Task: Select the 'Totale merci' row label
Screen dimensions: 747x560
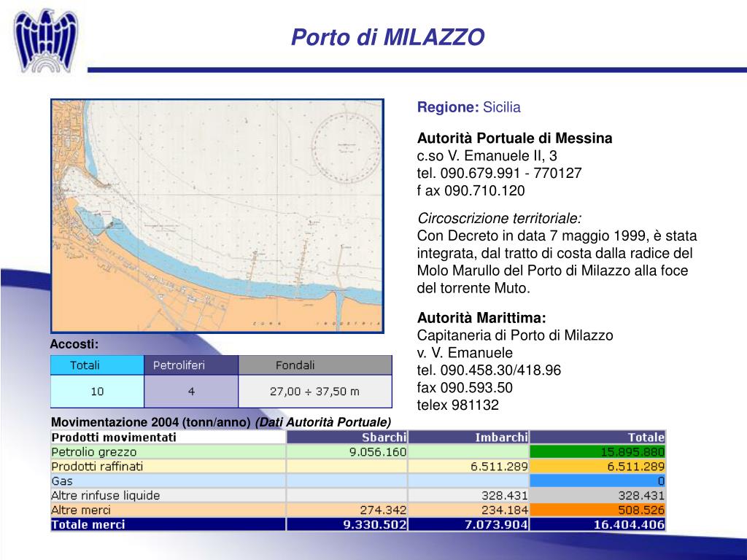Action: [88, 524]
